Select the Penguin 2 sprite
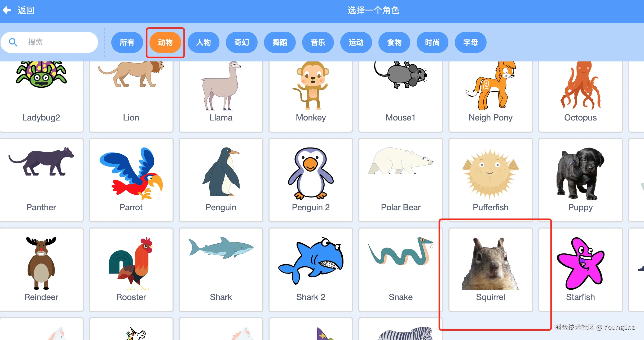Screen dimensions: 644x340 click(311, 180)
